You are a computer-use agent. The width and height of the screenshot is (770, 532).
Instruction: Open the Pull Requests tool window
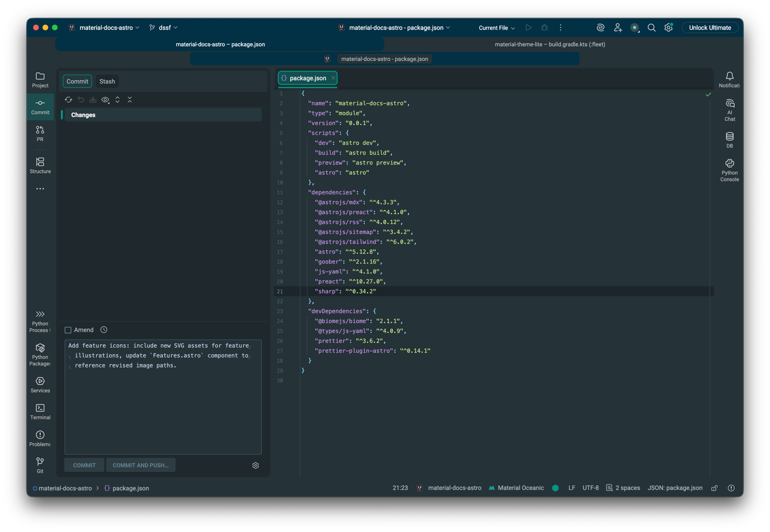[x=40, y=133]
